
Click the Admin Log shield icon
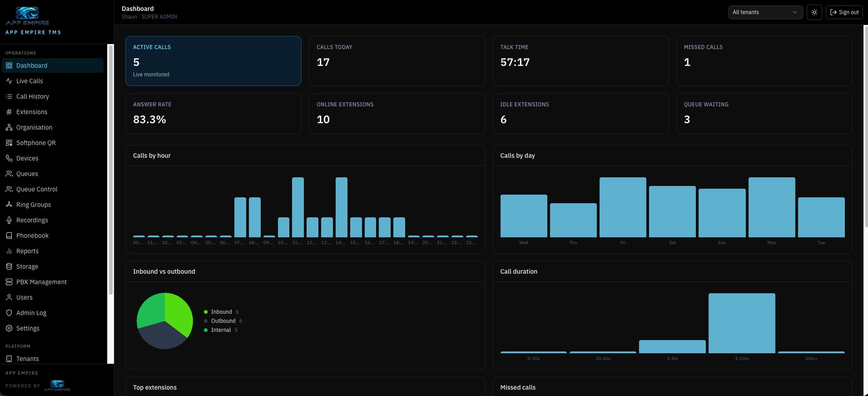pyautogui.click(x=9, y=313)
